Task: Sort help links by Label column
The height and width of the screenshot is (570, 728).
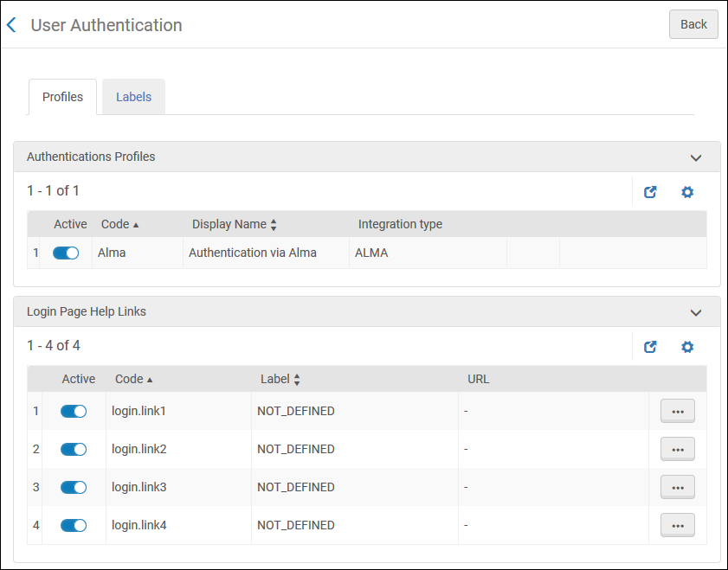Action: (x=280, y=379)
